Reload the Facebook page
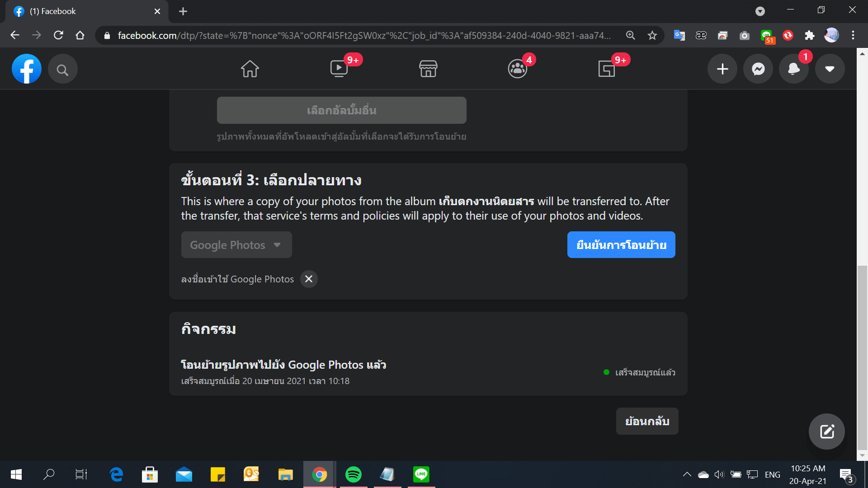Screen dimensions: 868x488 tap(58, 35)
